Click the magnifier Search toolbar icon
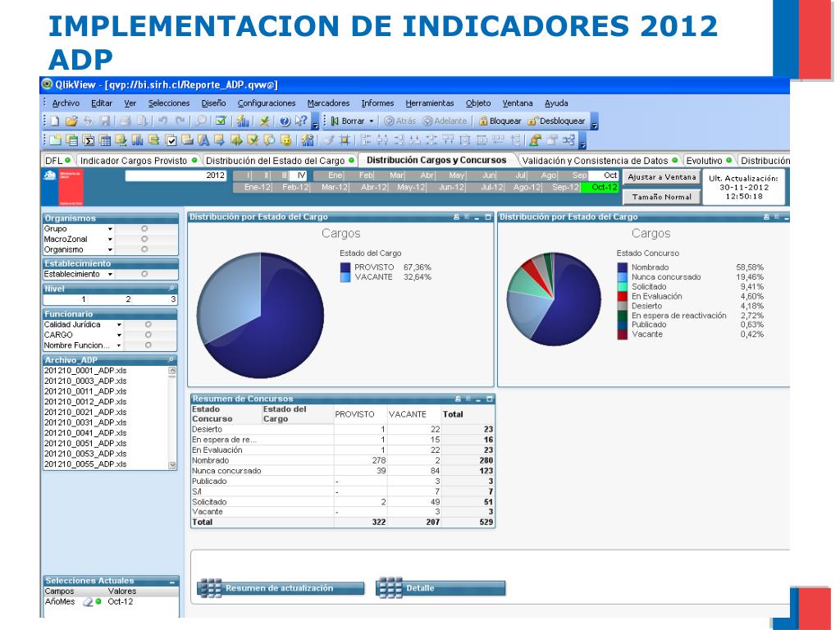The width and height of the screenshot is (840, 630). [x=201, y=121]
